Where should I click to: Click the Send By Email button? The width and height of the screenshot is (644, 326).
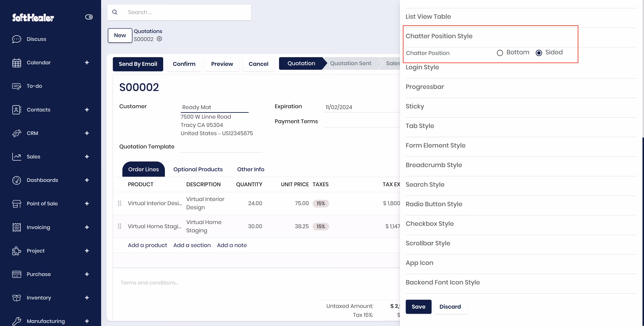click(x=138, y=64)
